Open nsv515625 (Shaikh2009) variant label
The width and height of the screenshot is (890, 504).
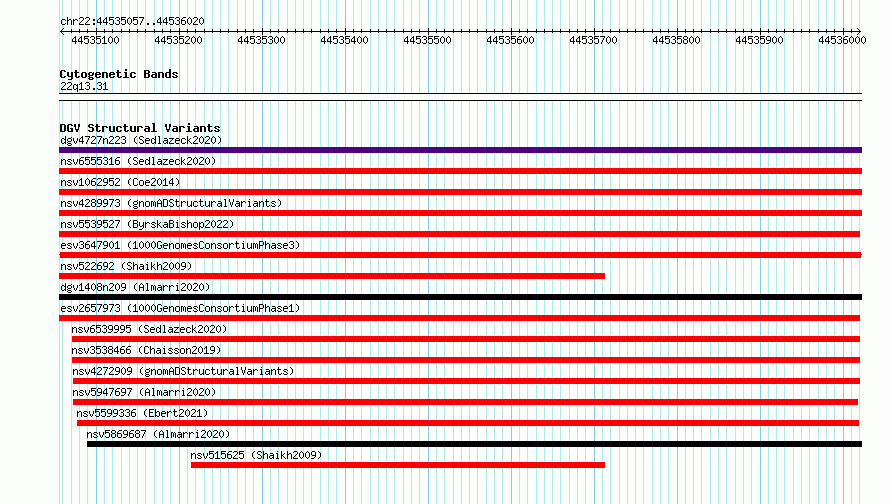(256, 455)
